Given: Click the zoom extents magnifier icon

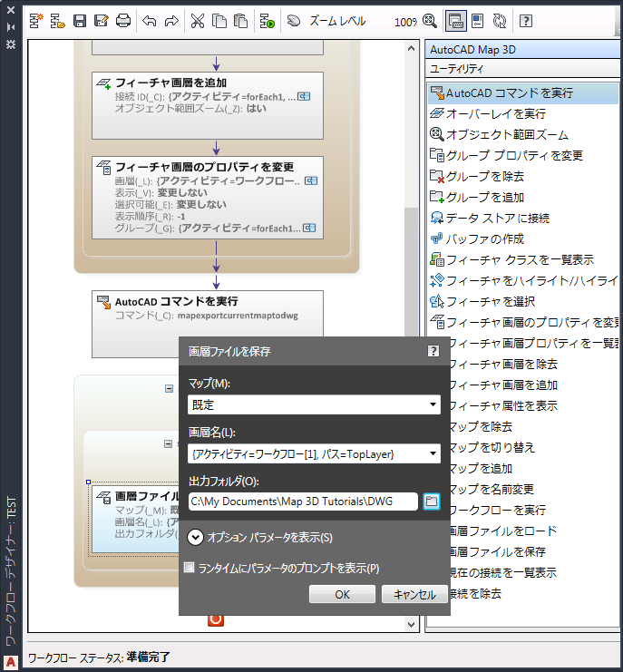Looking at the screenshot, I should [x=429, y=20].
